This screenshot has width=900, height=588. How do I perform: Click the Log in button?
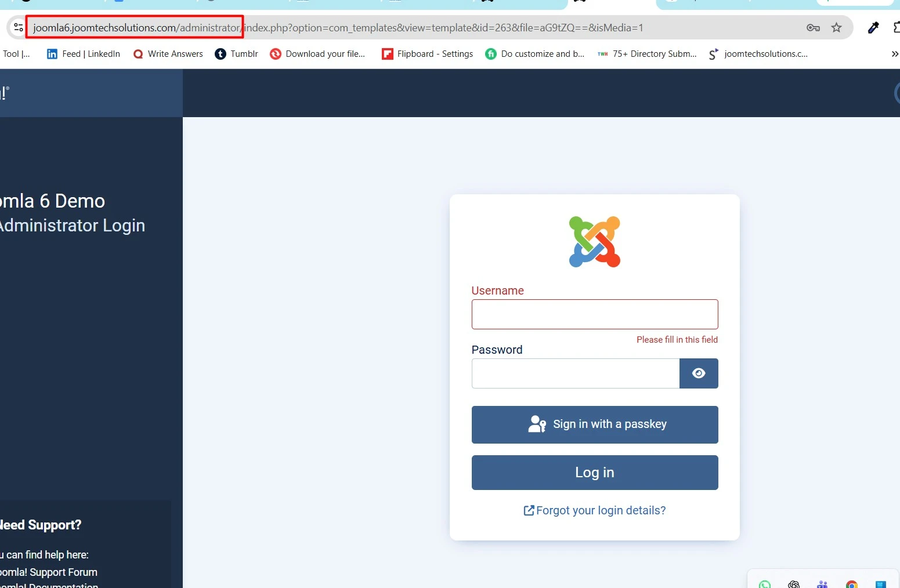pos(595,473)
